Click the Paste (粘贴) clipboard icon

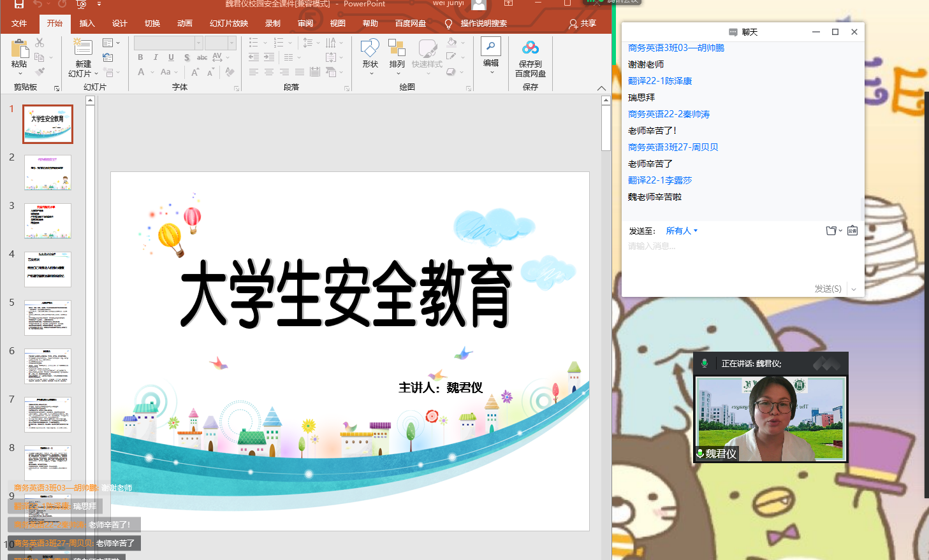[x=20, y=49]
